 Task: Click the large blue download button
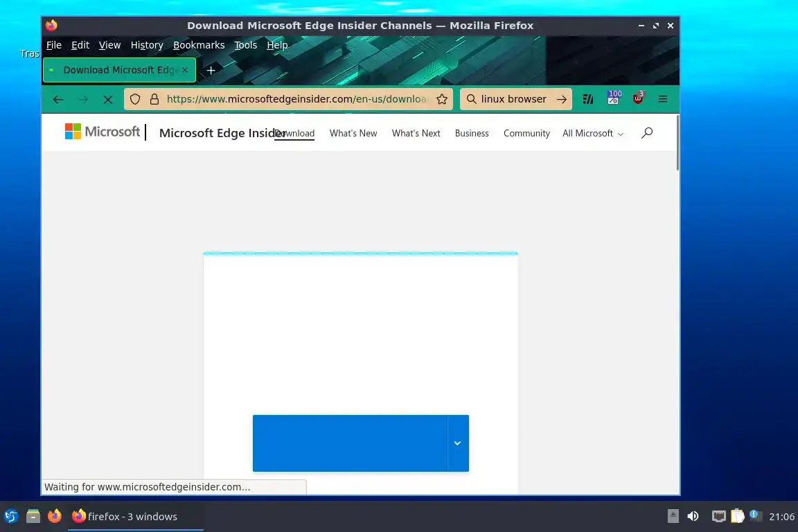[350, 443]
